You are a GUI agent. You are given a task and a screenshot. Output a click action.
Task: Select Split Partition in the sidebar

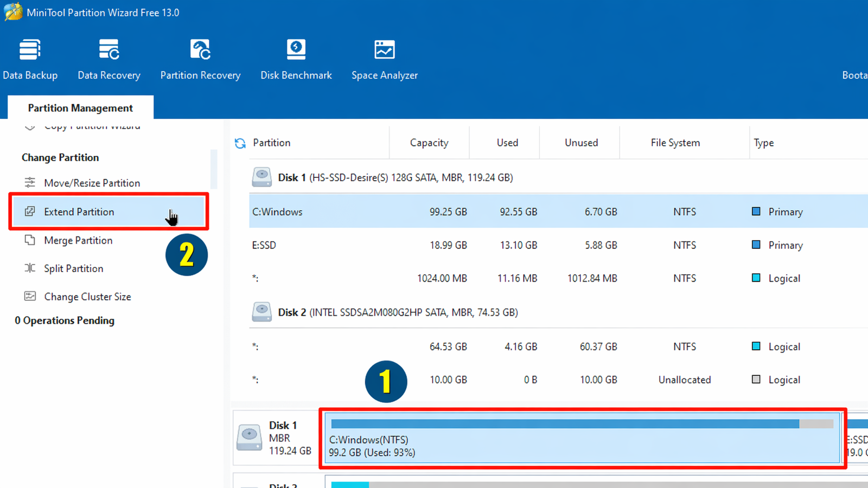74,268
